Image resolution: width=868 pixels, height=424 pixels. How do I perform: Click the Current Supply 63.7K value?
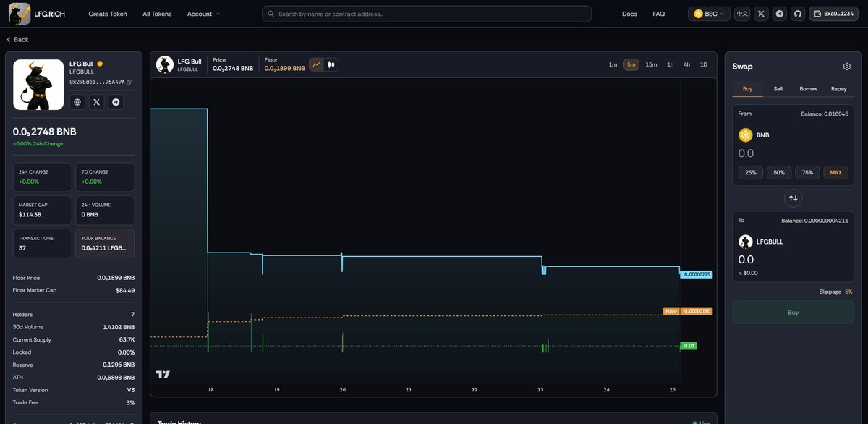pos(127,339)
